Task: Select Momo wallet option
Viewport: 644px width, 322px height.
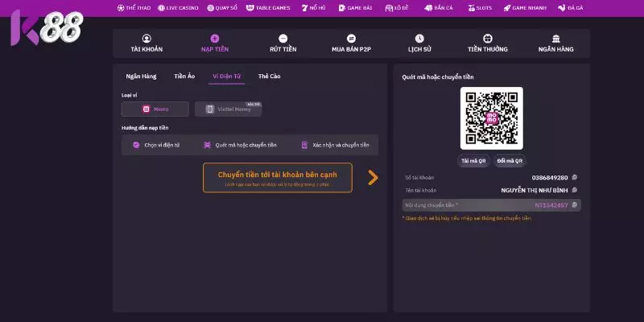Action: (x=155, y=109)
